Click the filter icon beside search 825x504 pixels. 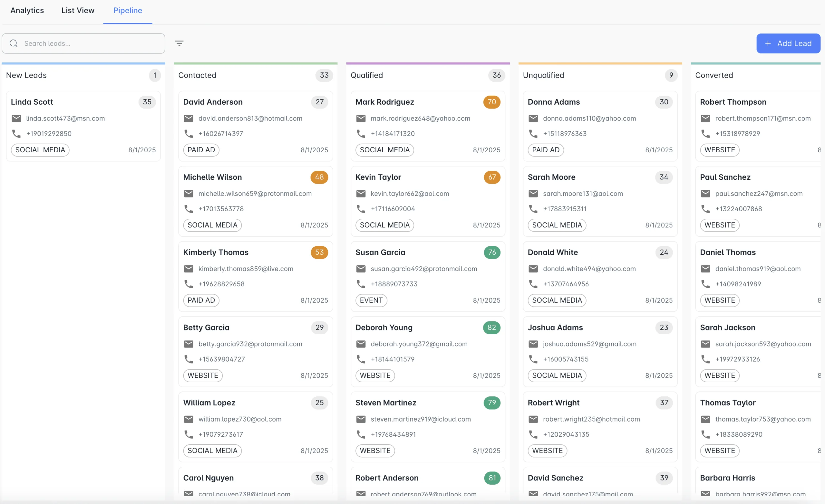[179, 43]
